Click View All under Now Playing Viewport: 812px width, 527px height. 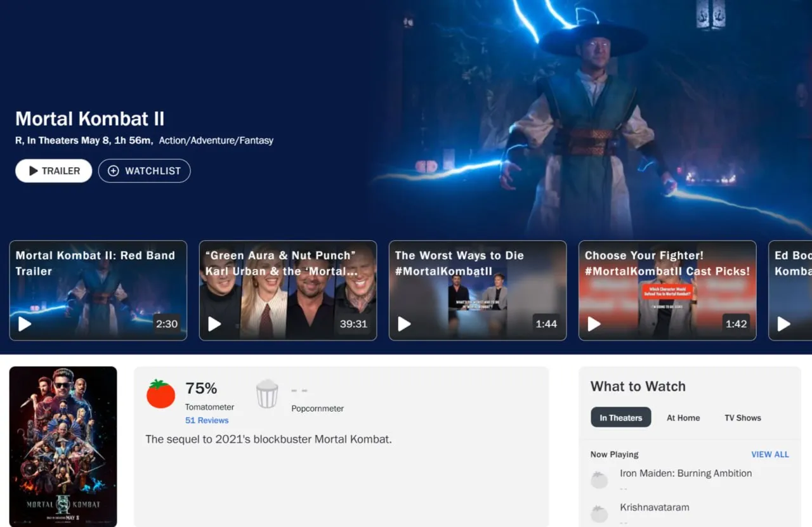(770, 454)
